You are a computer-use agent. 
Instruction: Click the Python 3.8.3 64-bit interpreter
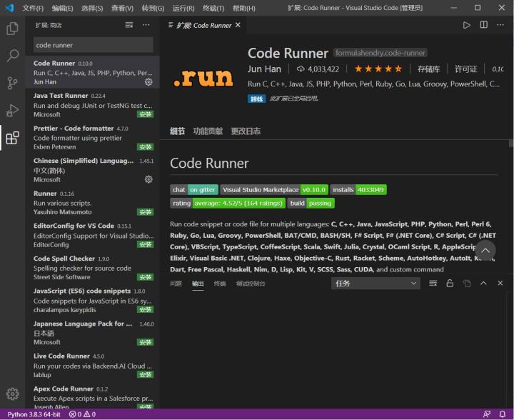[x=34, y=414]
